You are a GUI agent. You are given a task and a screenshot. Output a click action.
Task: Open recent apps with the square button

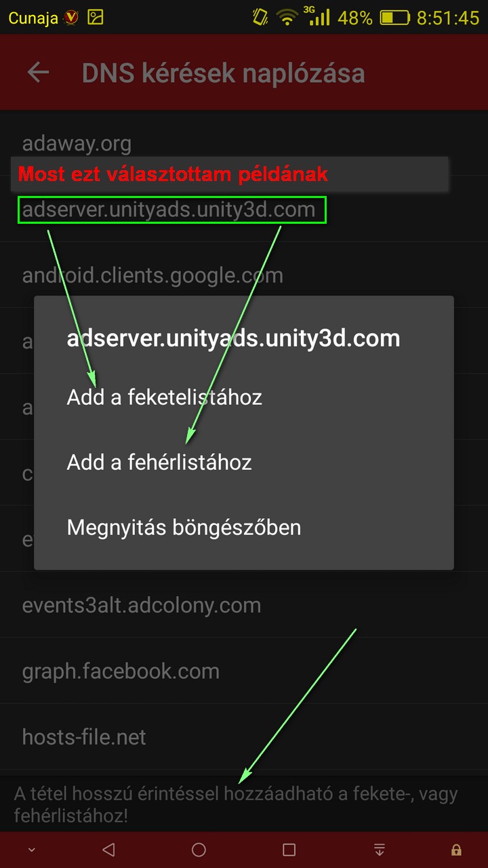tap(289, 850)
